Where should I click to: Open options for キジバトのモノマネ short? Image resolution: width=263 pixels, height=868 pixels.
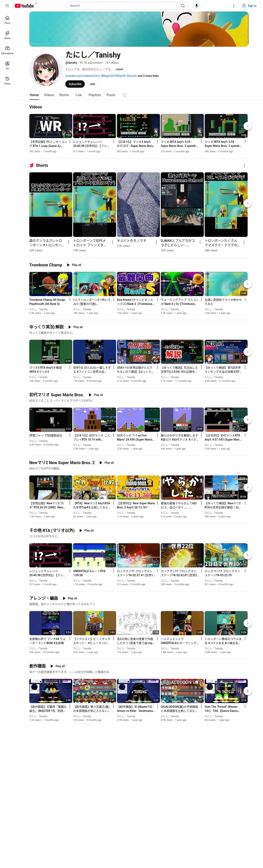tap(156, 242)
